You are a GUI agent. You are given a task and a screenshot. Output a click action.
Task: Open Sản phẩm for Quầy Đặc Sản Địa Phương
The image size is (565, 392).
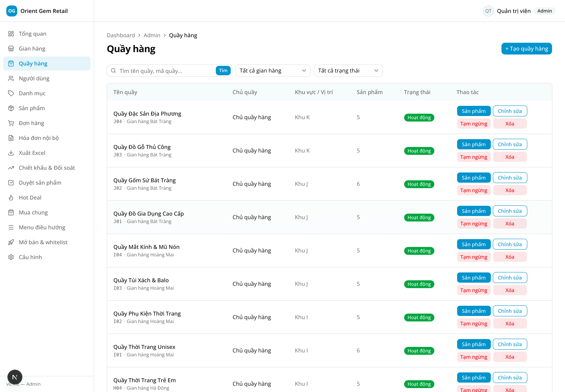pos(474,111)
